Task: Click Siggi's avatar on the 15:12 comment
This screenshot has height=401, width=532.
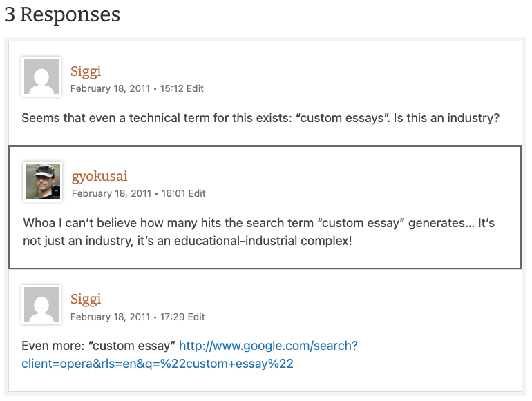Action: [41, 76]
